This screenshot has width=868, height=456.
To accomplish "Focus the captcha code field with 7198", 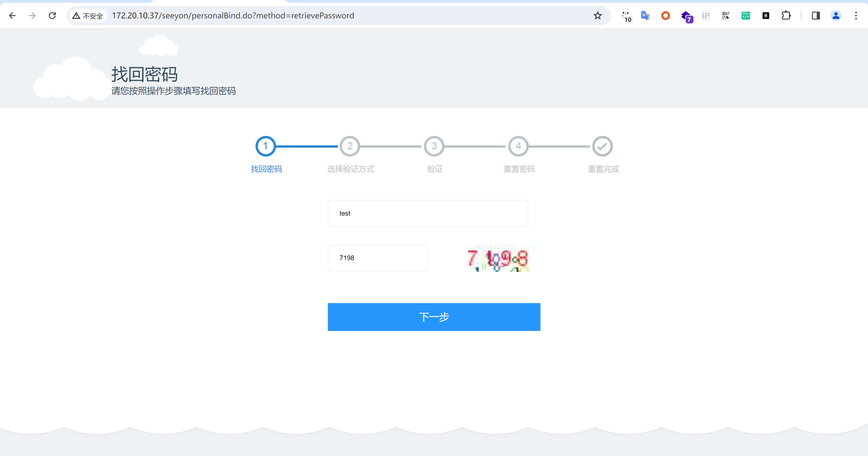I will pos(377,258).
